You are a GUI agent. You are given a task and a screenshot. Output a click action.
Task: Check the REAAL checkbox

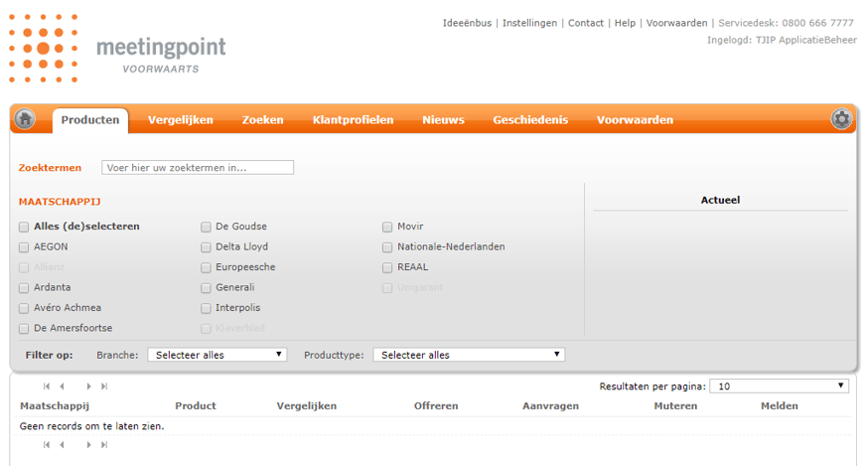pos(387,267)
